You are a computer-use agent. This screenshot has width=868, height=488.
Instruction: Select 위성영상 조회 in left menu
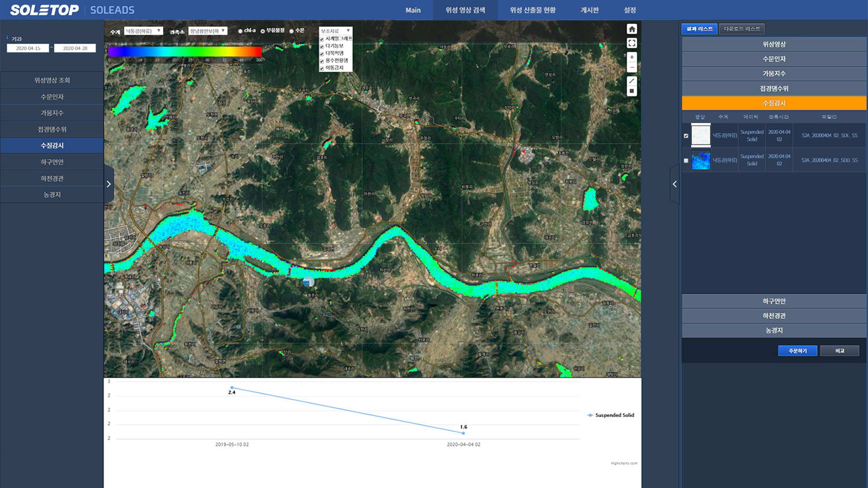coord(52,80)
